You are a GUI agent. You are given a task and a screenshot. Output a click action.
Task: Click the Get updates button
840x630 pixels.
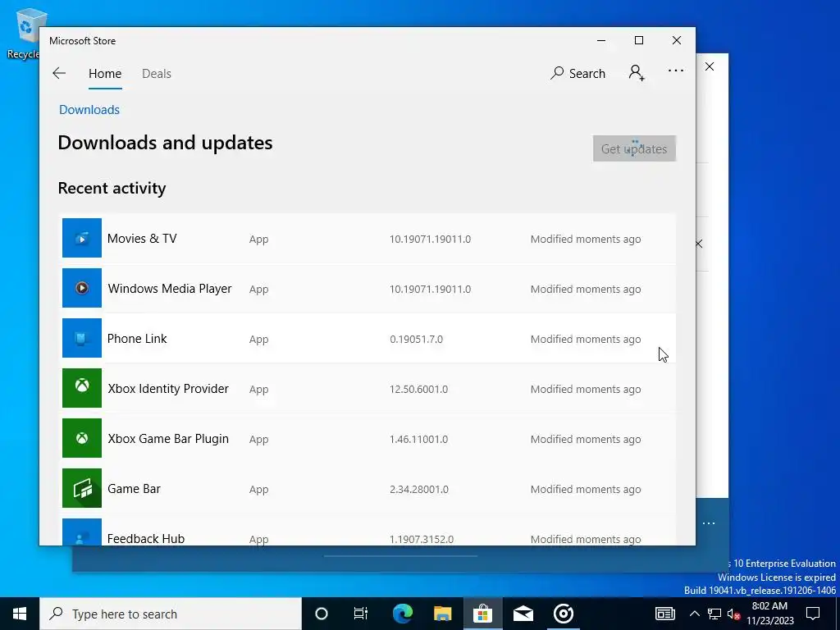(634, 148)
